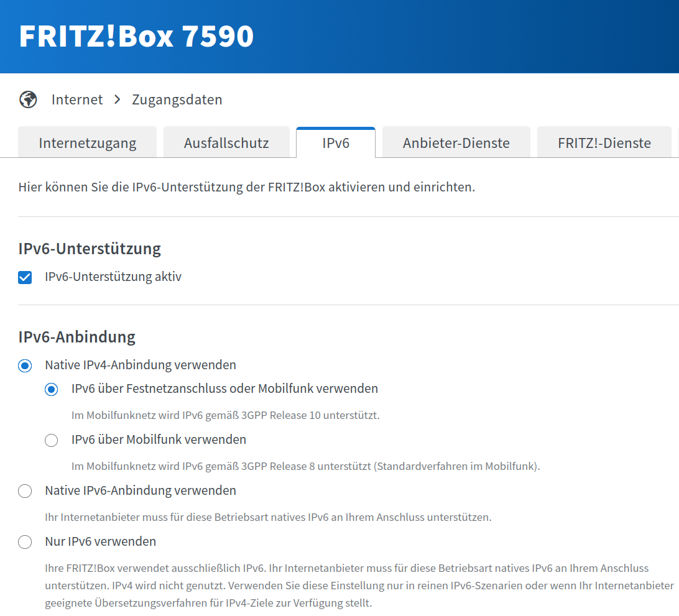The image size is (679, 616).
Task: Open the Internet breadcrumb link
Action: (77, 99)
